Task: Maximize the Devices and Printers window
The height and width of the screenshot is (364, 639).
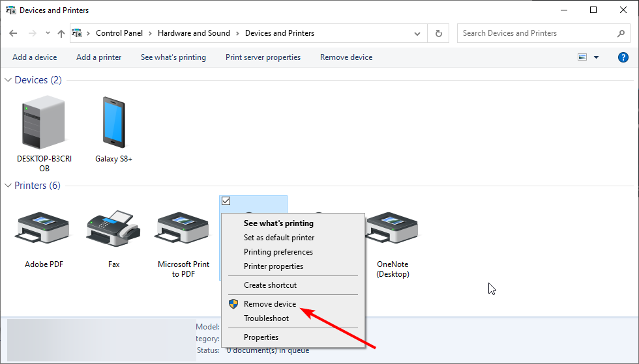Action: [593, 10]
